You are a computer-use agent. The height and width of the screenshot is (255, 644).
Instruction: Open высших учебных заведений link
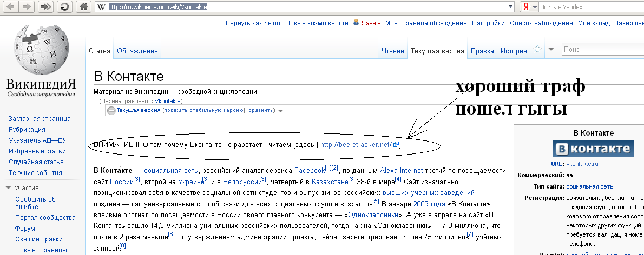point(429,193)
